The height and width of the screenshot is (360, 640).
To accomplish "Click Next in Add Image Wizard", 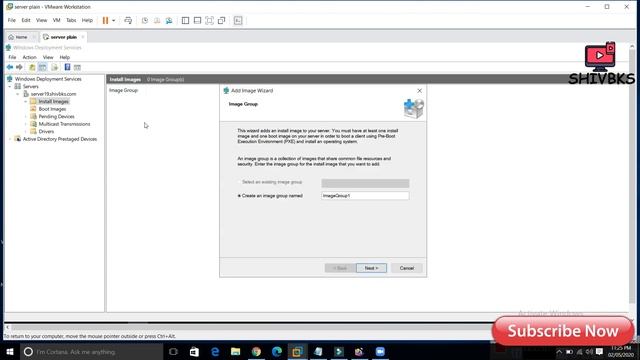I will click(x=371, y=268).
